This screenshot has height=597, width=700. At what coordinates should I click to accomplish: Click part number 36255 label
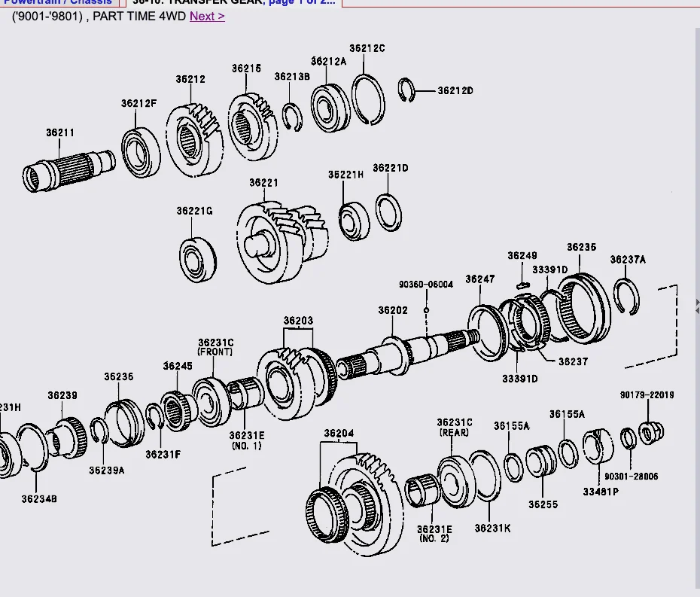(543, 504)
